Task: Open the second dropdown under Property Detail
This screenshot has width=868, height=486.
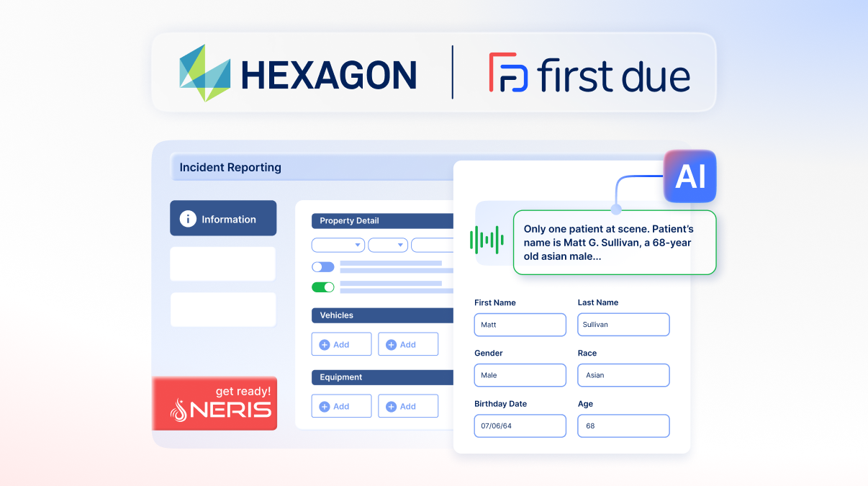Action: point(387,245)
